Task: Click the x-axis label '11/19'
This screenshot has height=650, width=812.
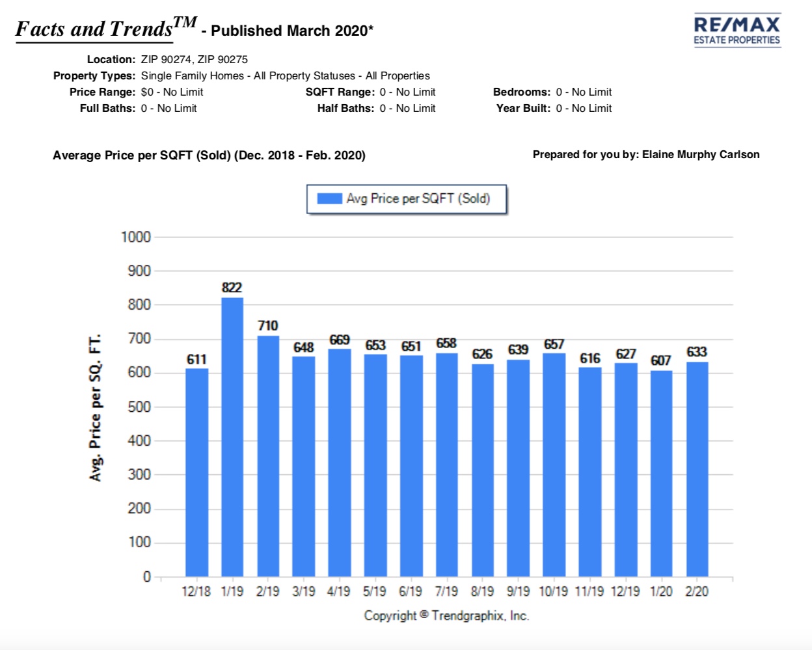Action: [x=589, y=591]
